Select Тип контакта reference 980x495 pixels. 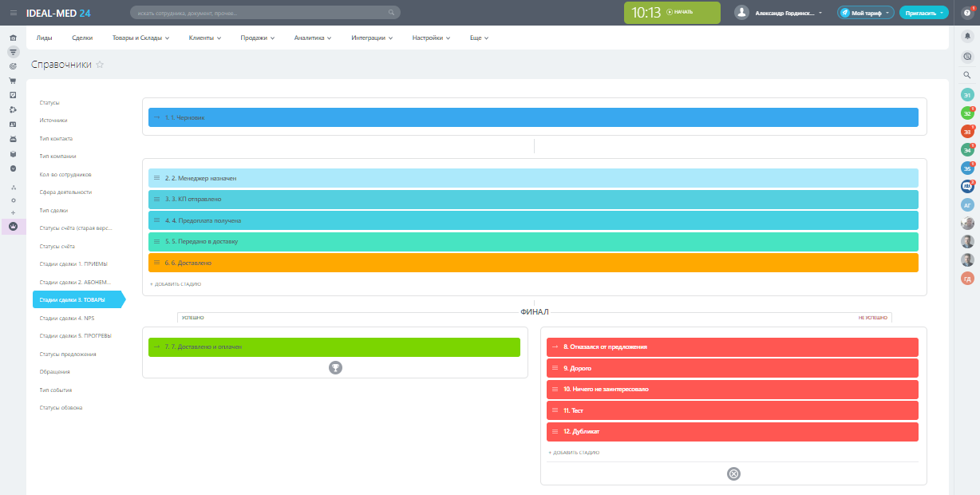pyautogui.click(x=56, y=138)
